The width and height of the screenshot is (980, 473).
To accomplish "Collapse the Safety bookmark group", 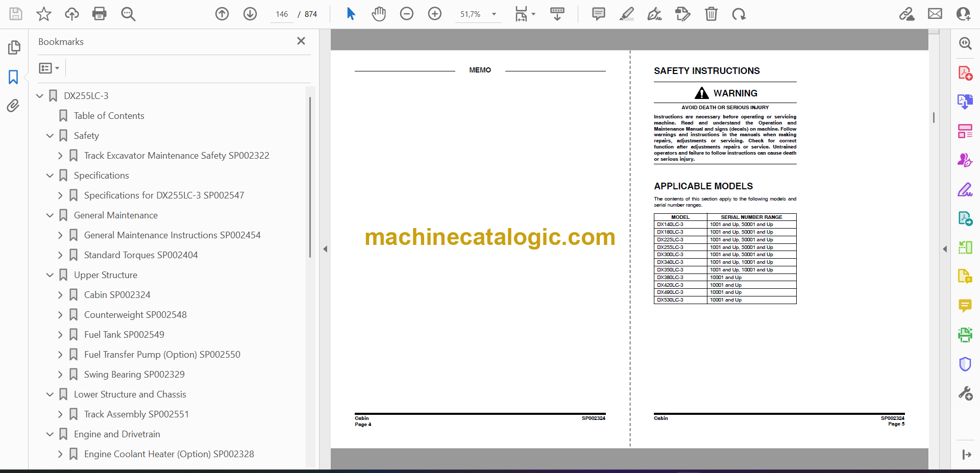I will [50, 136].
